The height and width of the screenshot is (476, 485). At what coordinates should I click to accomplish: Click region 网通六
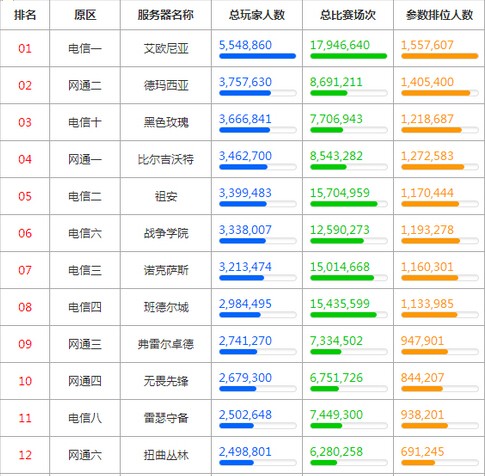point(85,456)
